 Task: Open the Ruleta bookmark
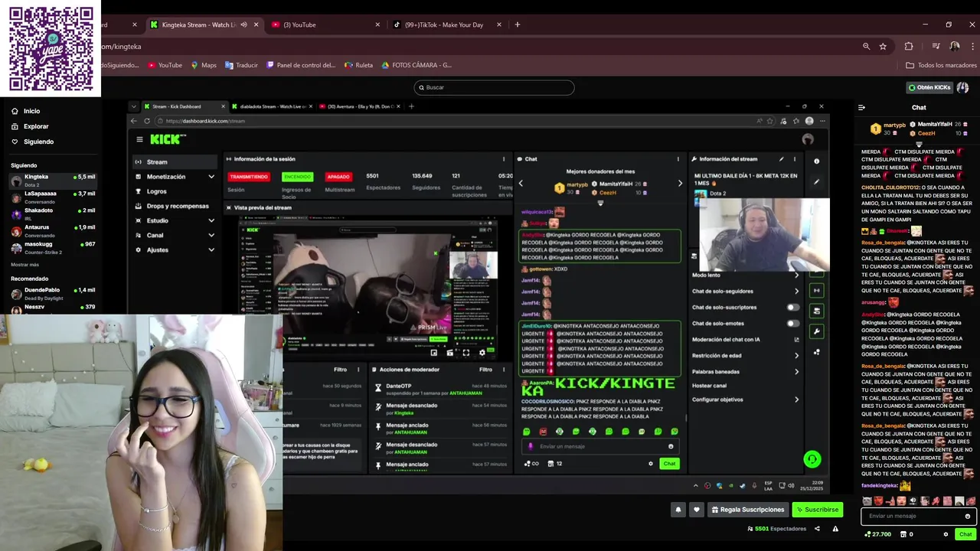(359, 65)
